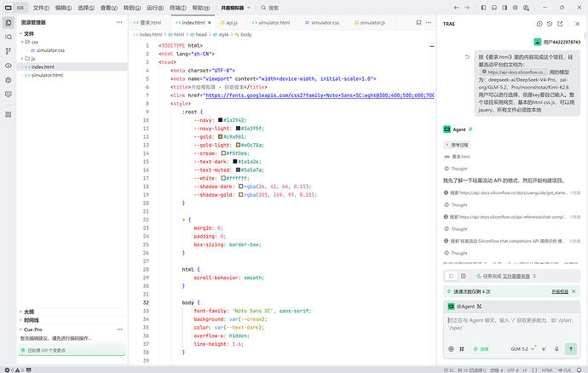Open chat history in TRAE panel

pyautogui.click(x=550, y=24)
